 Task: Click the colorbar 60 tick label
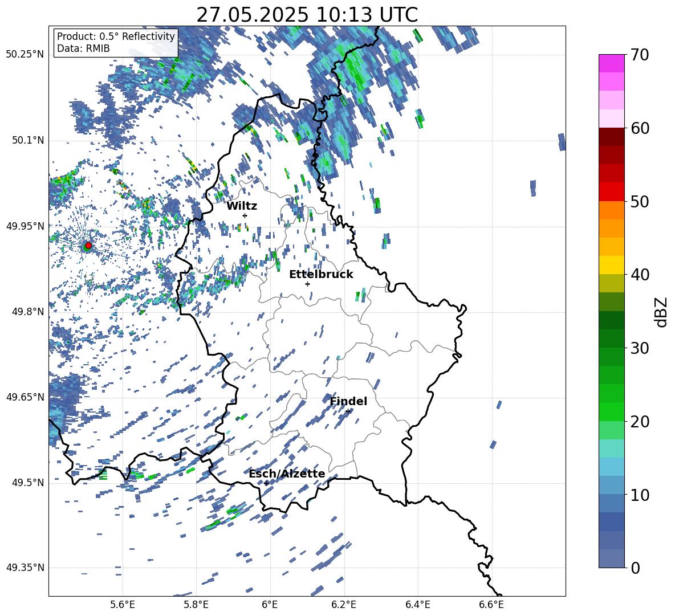[x=640, y=128]
